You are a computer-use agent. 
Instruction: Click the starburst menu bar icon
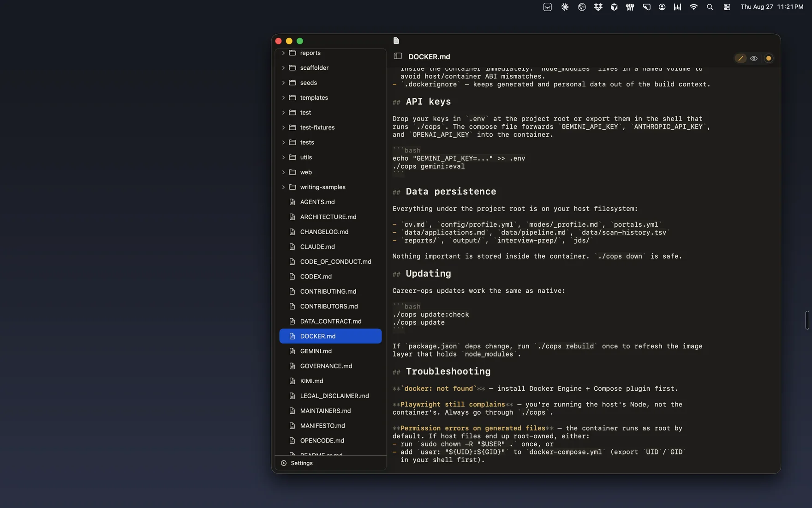coord(565,7)
